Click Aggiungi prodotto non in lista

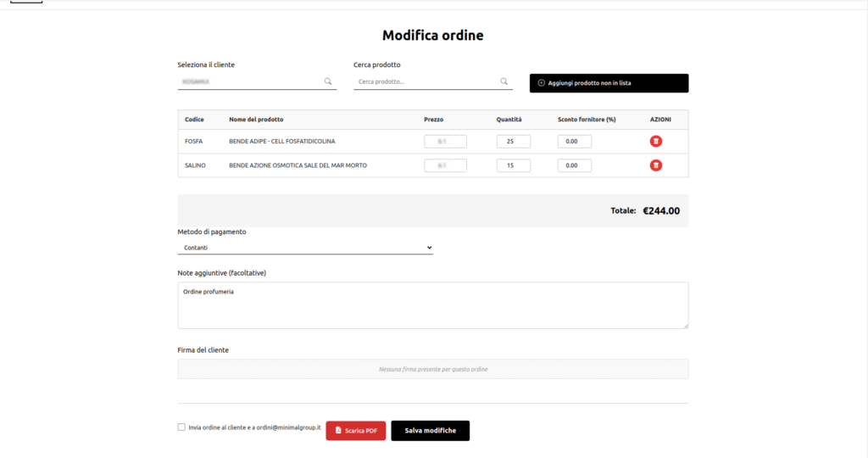click(x=609, y=83)
